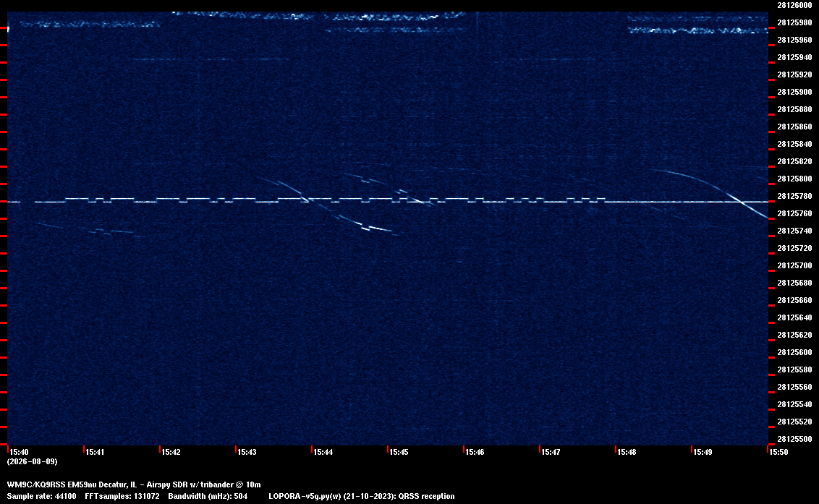Select the 28125620 frequency label

(794, 335)
